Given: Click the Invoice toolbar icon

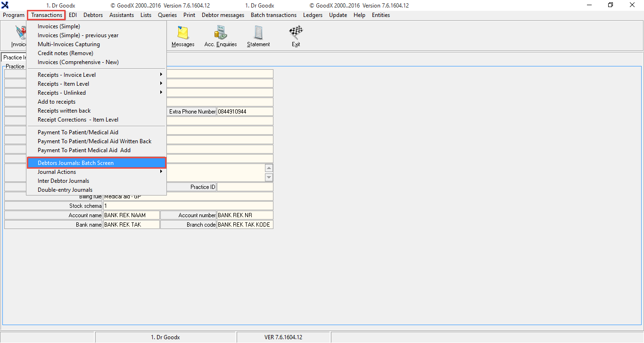Looking at the screenshot, I should (x=19, y=33).
